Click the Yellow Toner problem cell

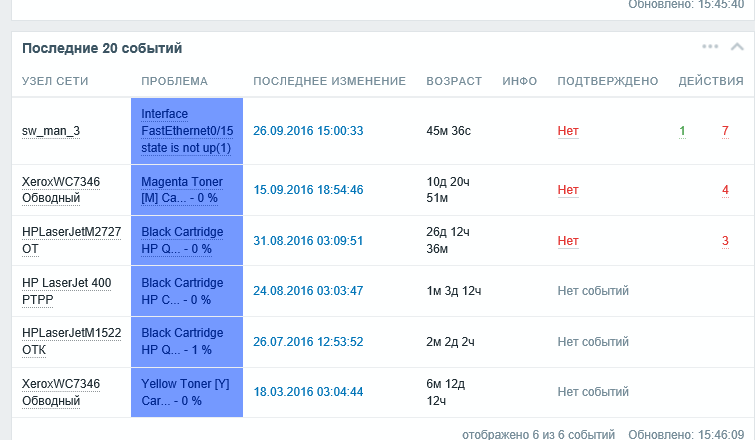tap(186, 392)
